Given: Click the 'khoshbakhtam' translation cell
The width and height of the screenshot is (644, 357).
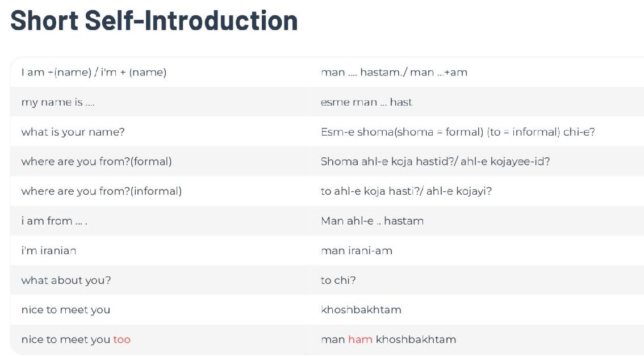Looking at the screenshot, I should pyautogui.click(x=361, y=310).
